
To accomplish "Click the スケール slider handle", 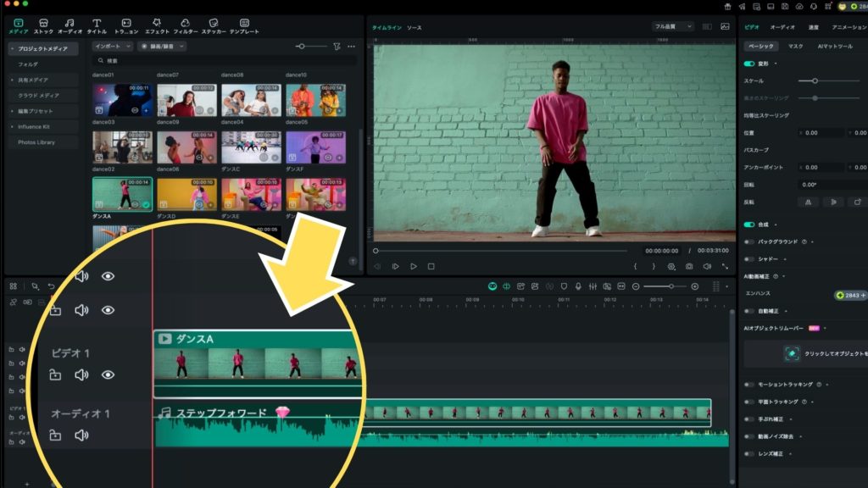I will pos(815,80).
